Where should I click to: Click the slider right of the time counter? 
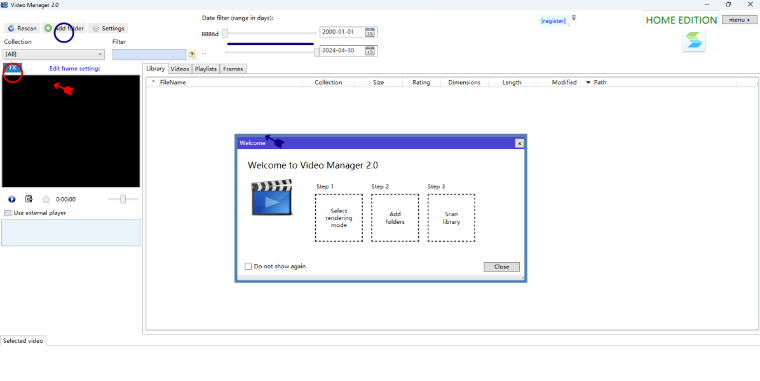click(x=123, y=199)
